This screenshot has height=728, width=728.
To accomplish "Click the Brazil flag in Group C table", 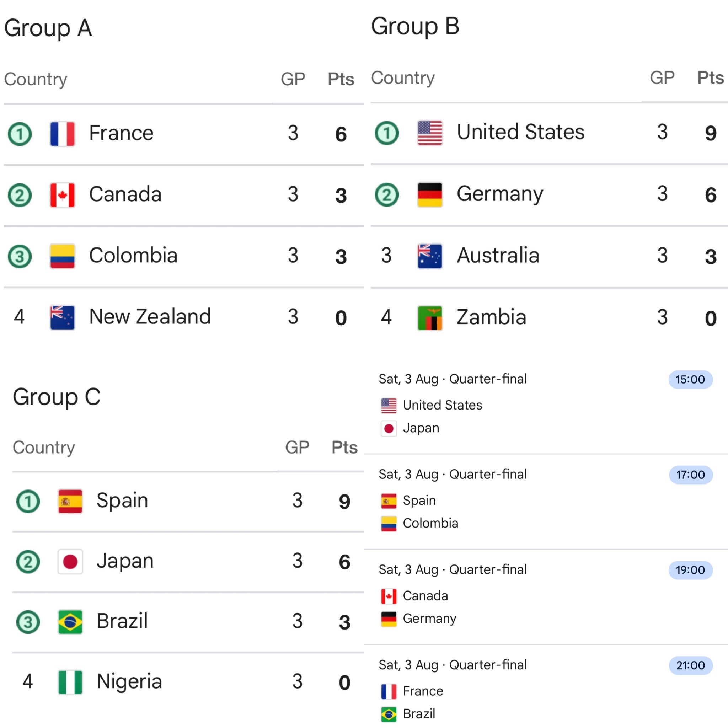I will coord(70,622).
